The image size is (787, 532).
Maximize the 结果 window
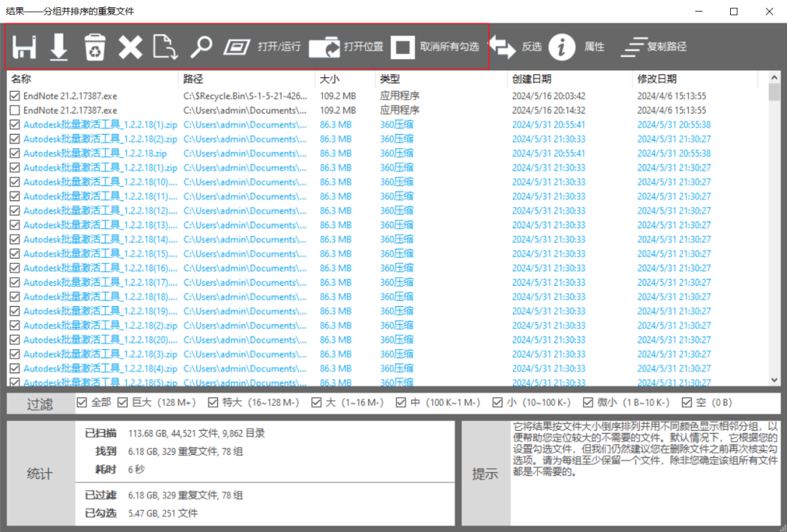point(734,11)
